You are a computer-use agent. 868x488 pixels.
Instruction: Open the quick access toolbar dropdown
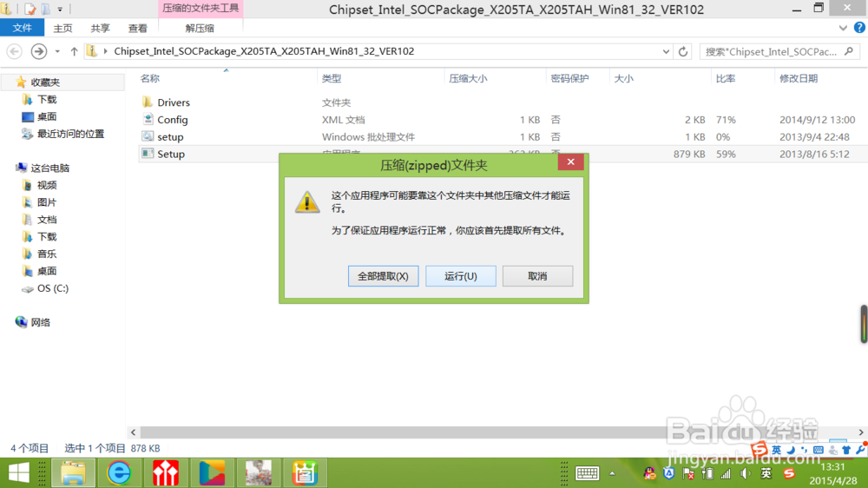click(x=60, y=10)
